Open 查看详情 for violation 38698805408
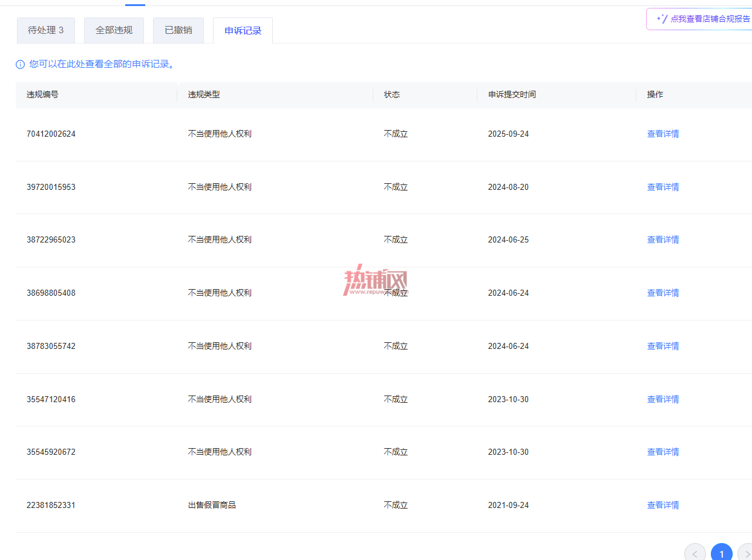 click(663, 293)
